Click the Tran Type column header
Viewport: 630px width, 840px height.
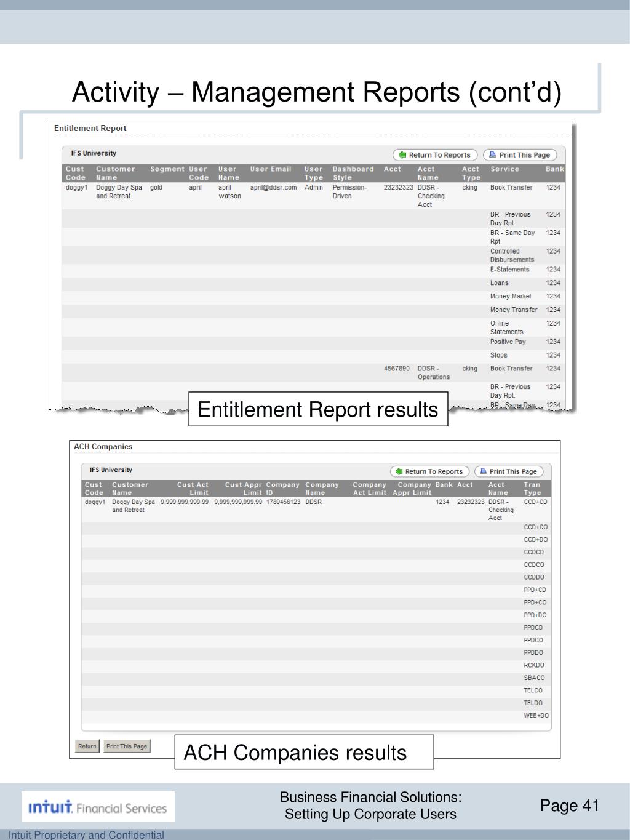click(532, 489)
